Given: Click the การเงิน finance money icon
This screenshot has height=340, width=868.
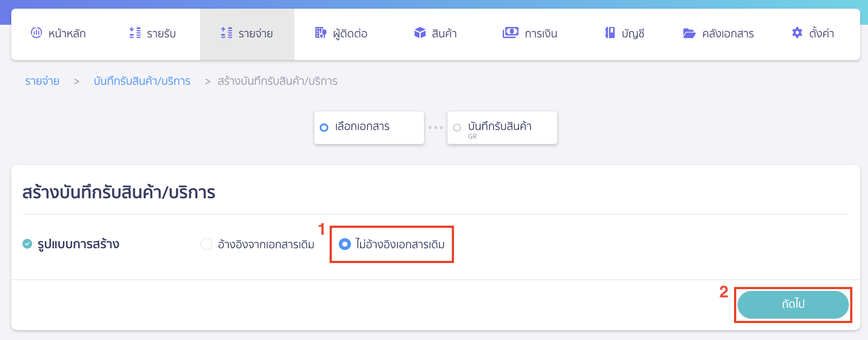Looking at the screenshot, I should pos(511,33).
